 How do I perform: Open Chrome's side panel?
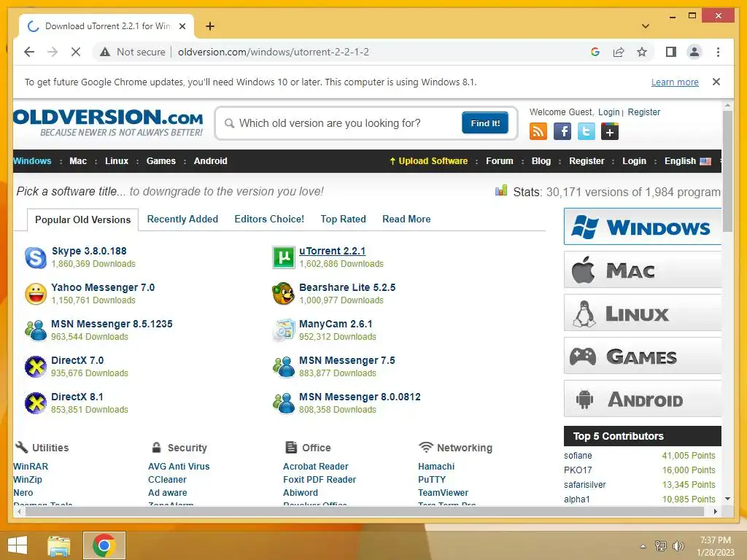point(671,52)
